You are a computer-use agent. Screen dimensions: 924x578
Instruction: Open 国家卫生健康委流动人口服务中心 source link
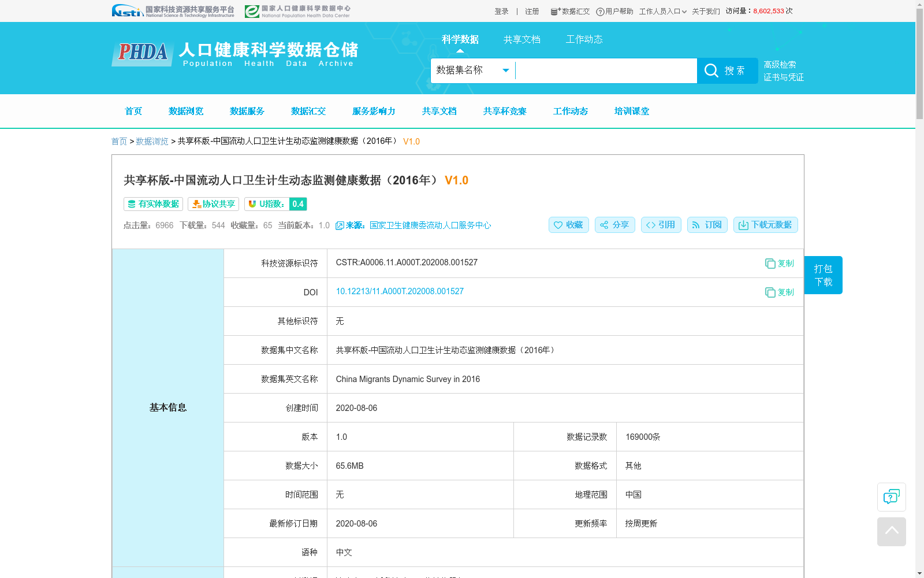pyautogui.click(x=430, y=225)
